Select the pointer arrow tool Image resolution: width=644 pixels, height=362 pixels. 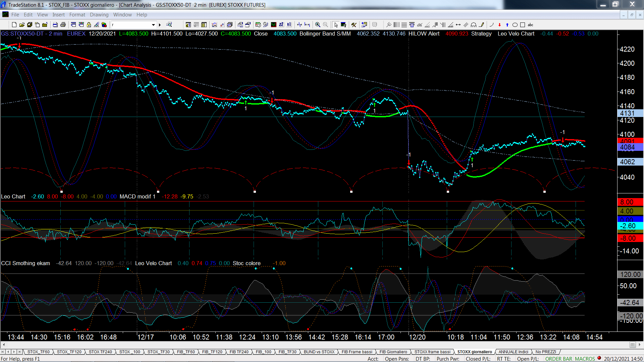[336, 25]
